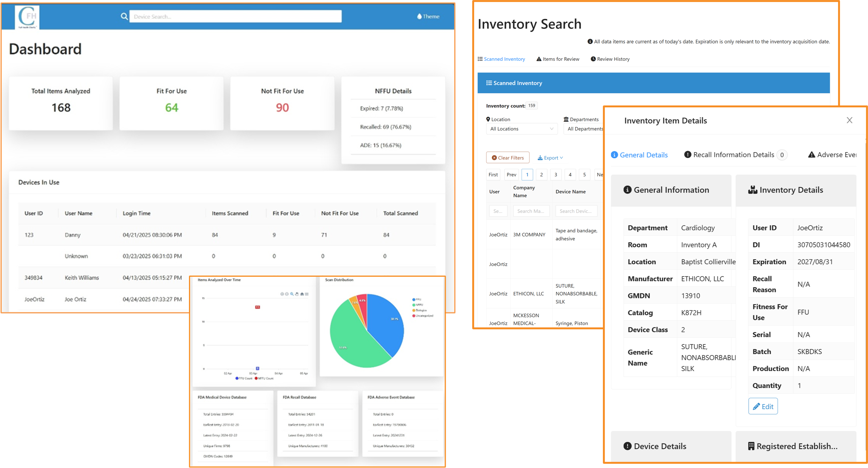This screenshot has width=868, height=468.
Task: Open the All Departments dropdown
Action: (x=584, y=129)
